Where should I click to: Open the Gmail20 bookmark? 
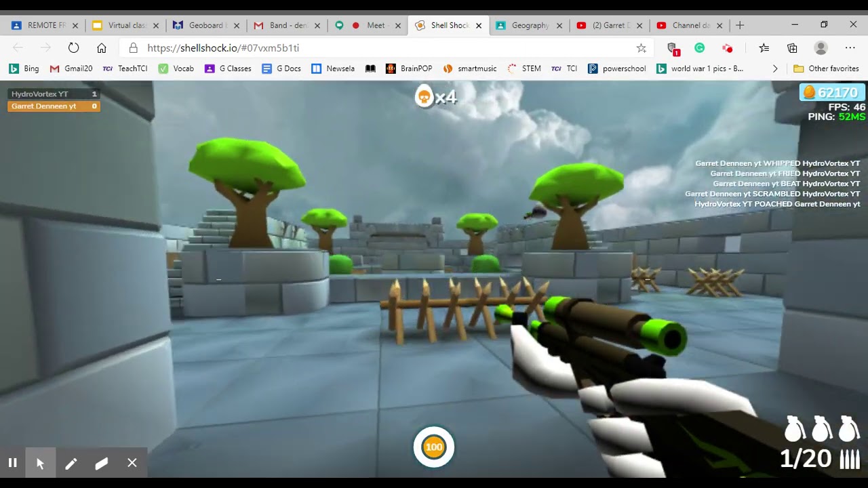pyautogui.click(x=71, y=68)
